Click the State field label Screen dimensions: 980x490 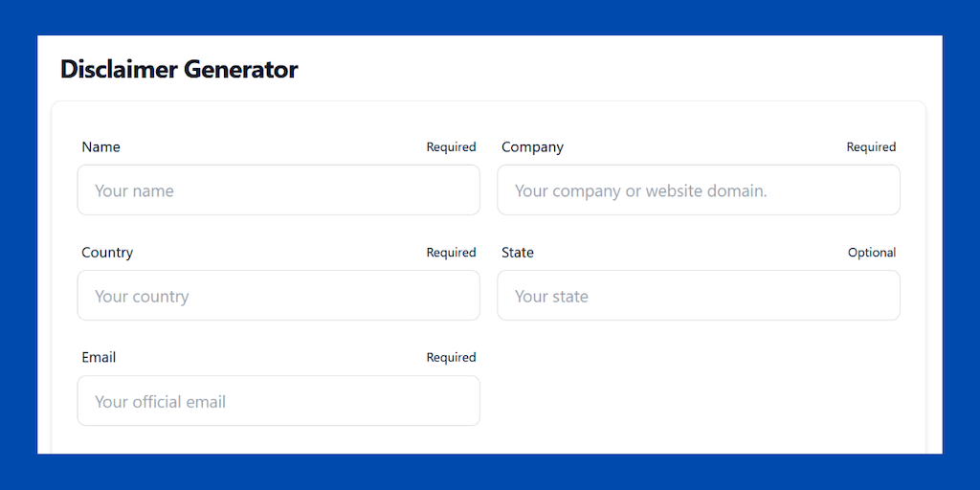click(518, 253)
